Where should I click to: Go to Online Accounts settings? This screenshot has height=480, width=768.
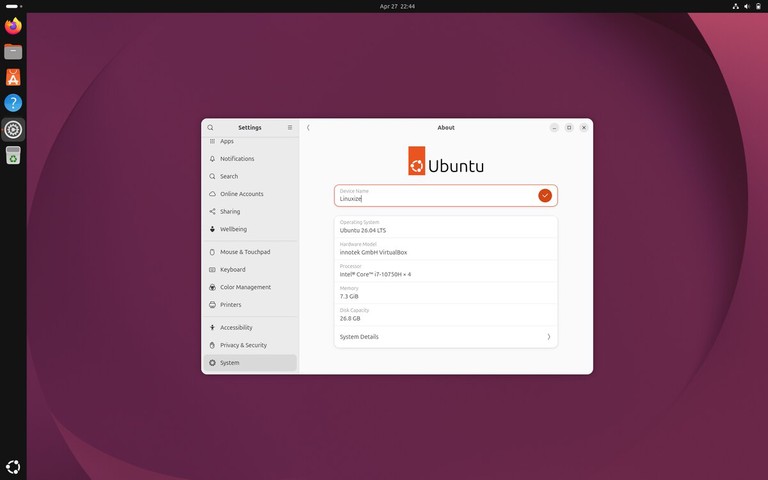click(x=250, y=194)
